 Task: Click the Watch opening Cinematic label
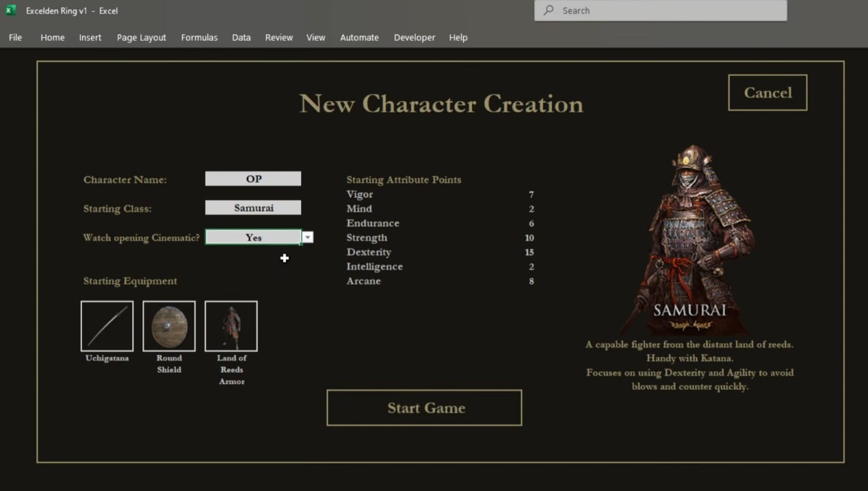pyautogui.click(x=141, y=237)
